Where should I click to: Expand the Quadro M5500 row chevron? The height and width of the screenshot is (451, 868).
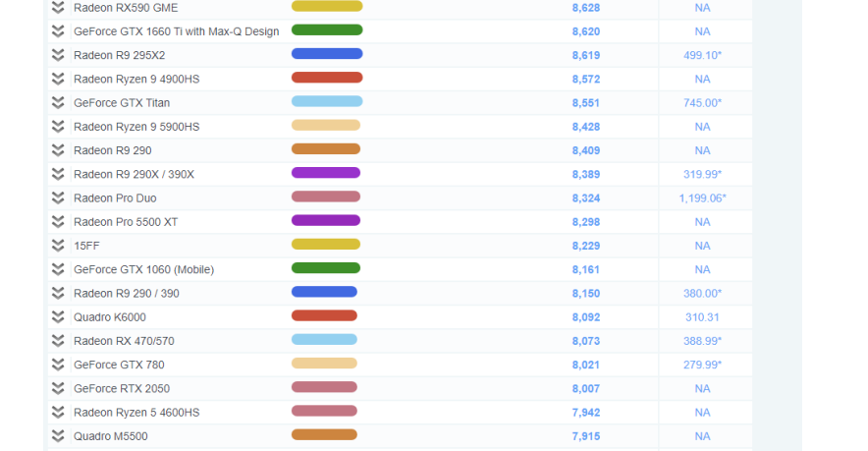58,436
